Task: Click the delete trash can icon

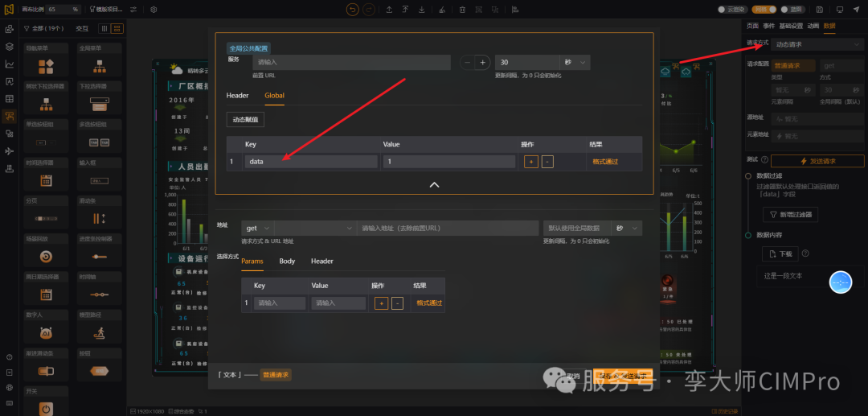Action: click(x=462, y=10)
